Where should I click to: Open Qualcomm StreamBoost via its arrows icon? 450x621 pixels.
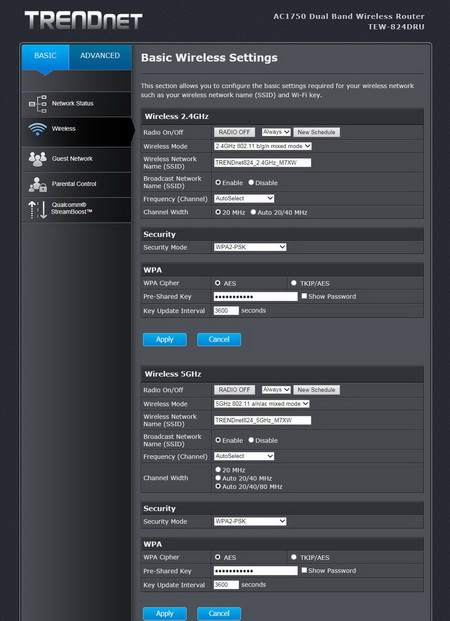[x=38, y=210]
